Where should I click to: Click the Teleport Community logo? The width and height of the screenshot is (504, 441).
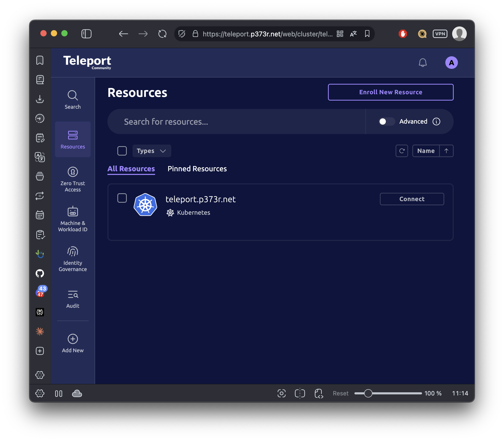(87, 62)
